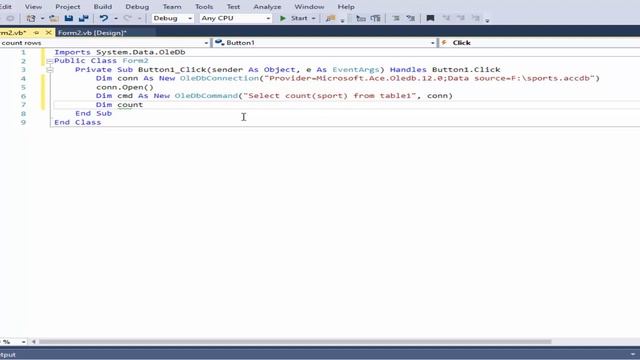Open the View menu
The width and height of the screenshot is (640, 360).
(33, 7)
